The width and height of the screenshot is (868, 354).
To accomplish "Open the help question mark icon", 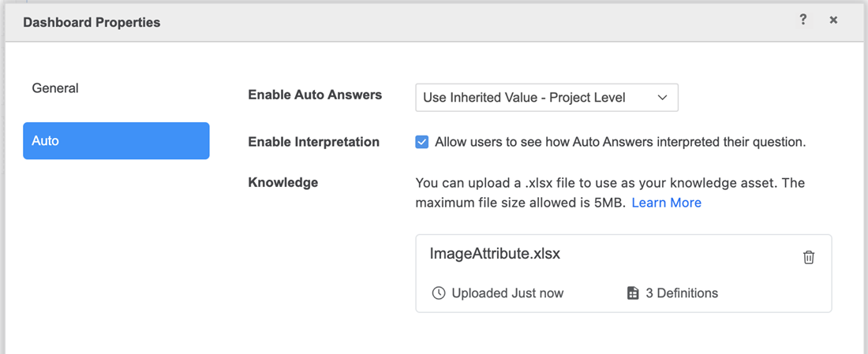I will point(803,20).
